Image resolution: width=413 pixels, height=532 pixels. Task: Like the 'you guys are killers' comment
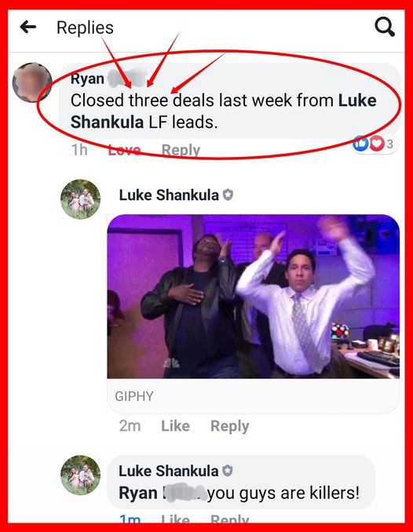point(175,519)
